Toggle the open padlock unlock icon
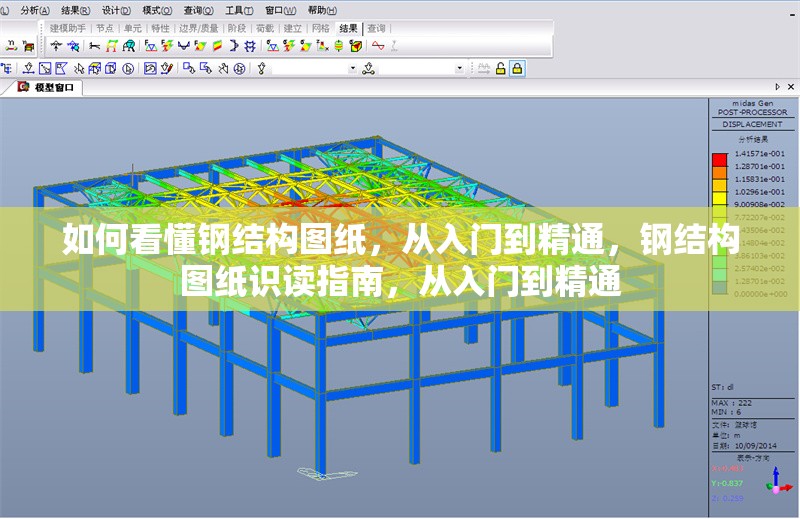Image resolution: width=800 pixels, height=519 pixels. coord(500,68)
